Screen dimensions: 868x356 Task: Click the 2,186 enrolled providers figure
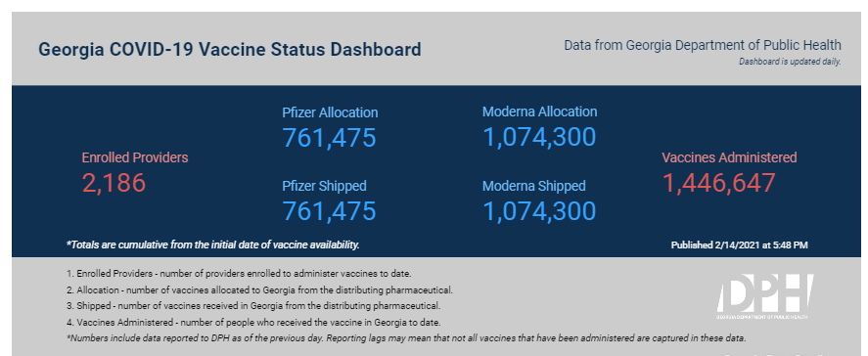114,183
